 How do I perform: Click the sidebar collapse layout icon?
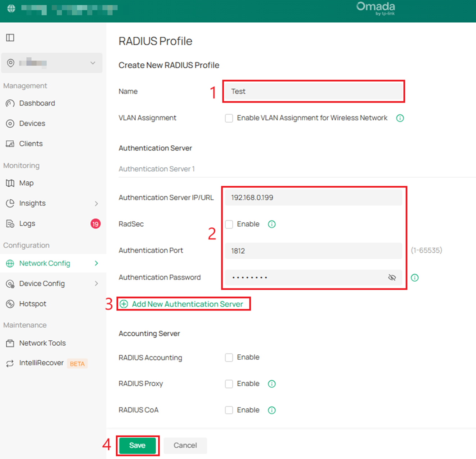click(x=10, y=37)
